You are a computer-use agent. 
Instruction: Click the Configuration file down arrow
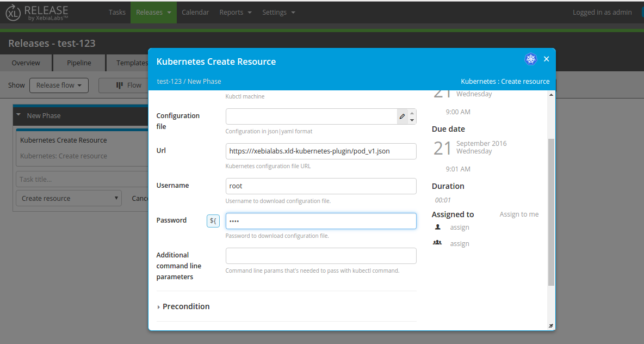point(412,120)
